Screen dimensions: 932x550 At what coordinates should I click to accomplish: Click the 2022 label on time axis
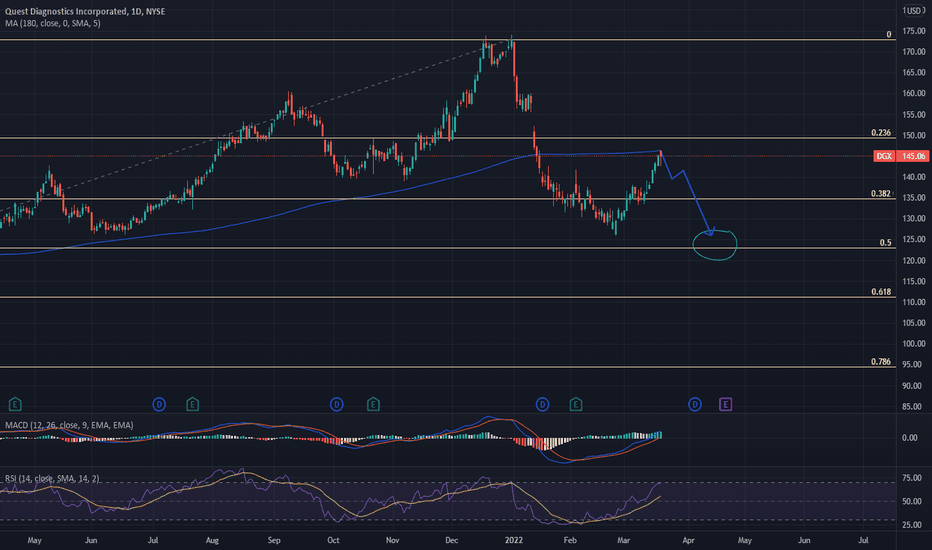click(514, 540)
